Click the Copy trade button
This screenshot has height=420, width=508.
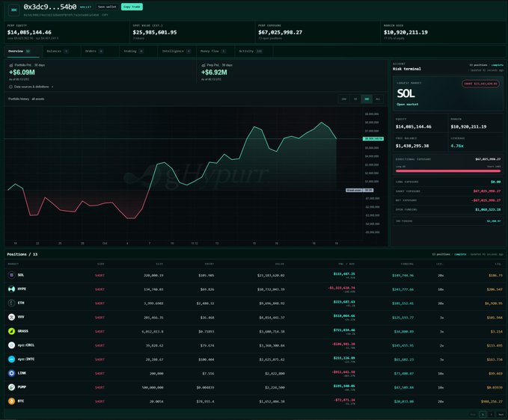point(132,7)
